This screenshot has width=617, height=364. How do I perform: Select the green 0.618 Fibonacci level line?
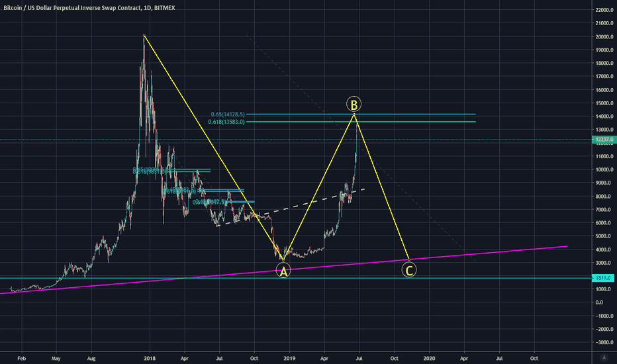coord(360,122)
